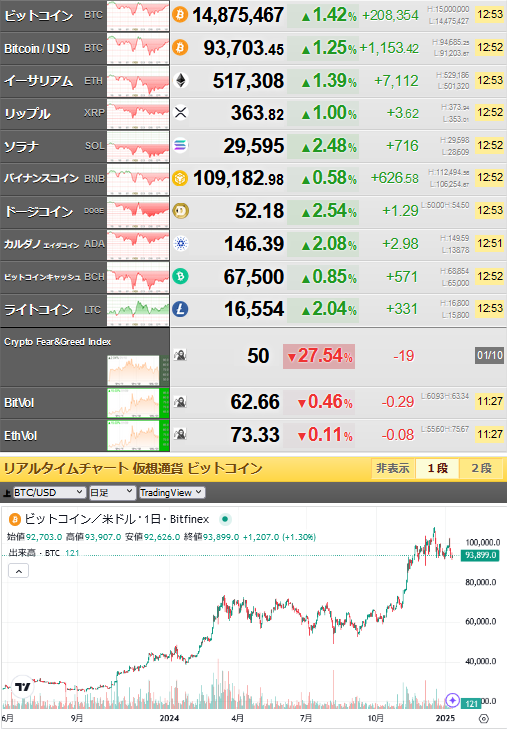Click the 出来高 BTC volume legend
The image size is (507, 730).
pyautogui.click(x=44, y=553)
